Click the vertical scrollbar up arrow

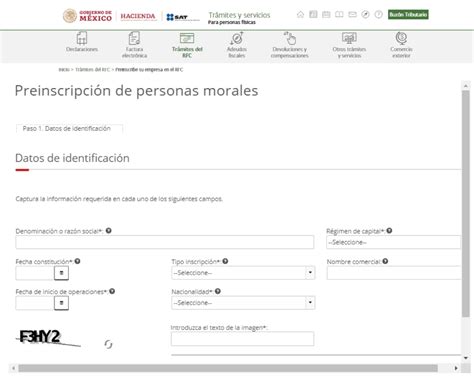466,86
